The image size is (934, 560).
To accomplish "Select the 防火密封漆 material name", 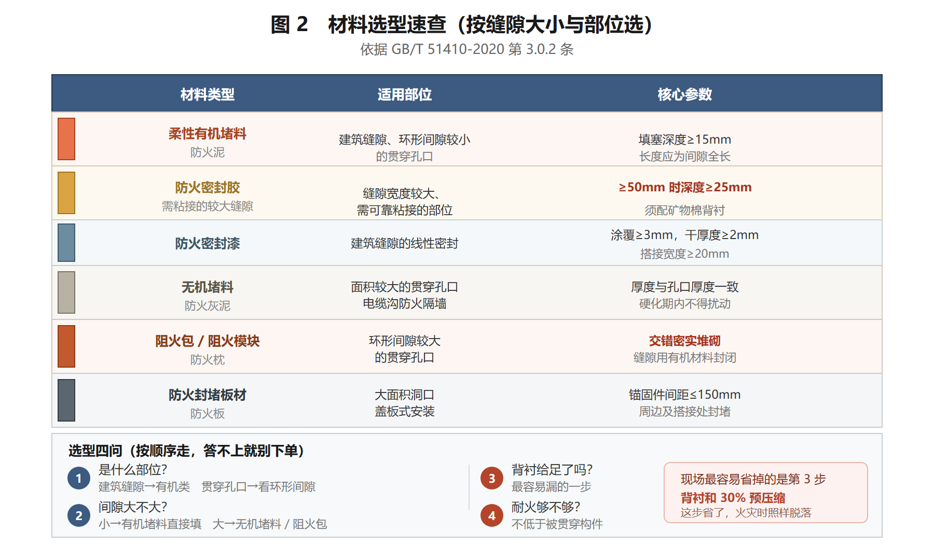I will pos(208,244).
